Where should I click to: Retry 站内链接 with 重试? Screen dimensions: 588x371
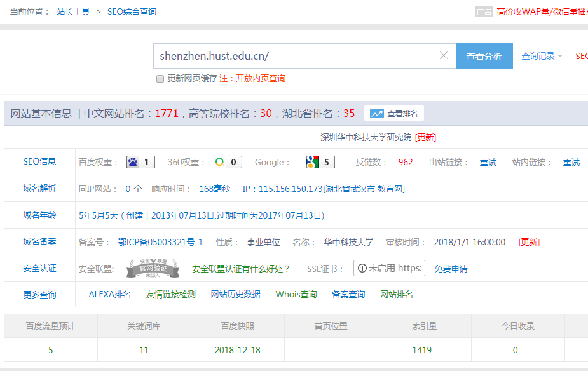click(x=571, y=162)
